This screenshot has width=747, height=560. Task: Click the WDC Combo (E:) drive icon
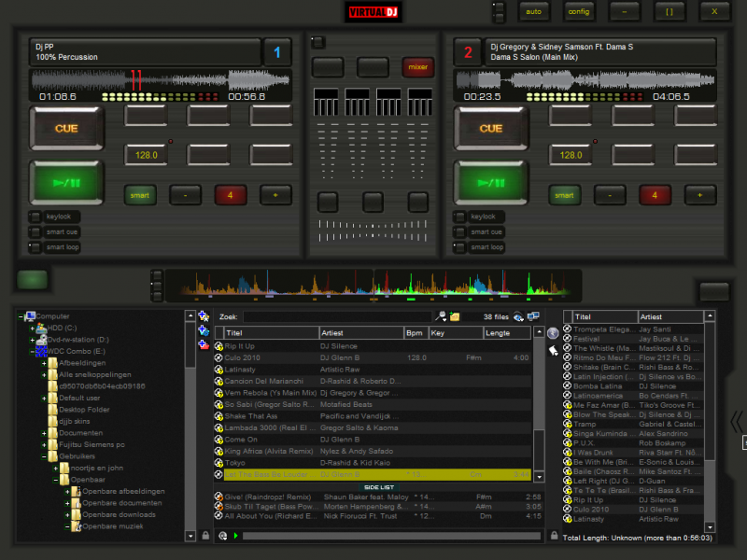(41, 352)
